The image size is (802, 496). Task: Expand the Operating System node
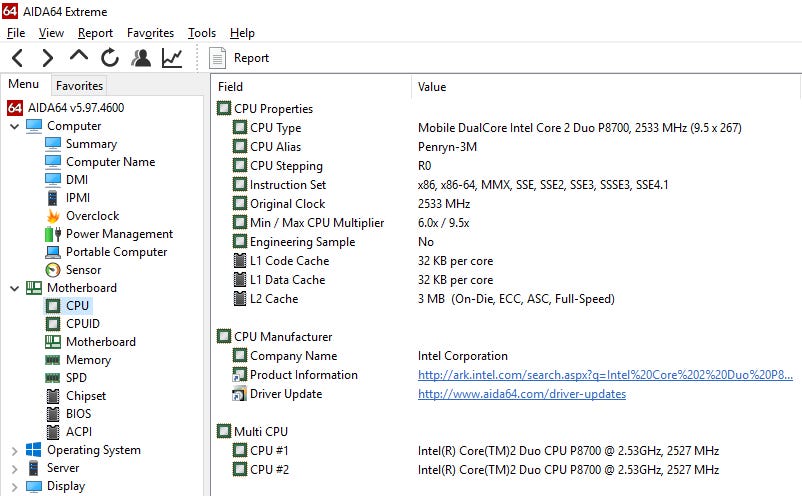click(14, 450)
